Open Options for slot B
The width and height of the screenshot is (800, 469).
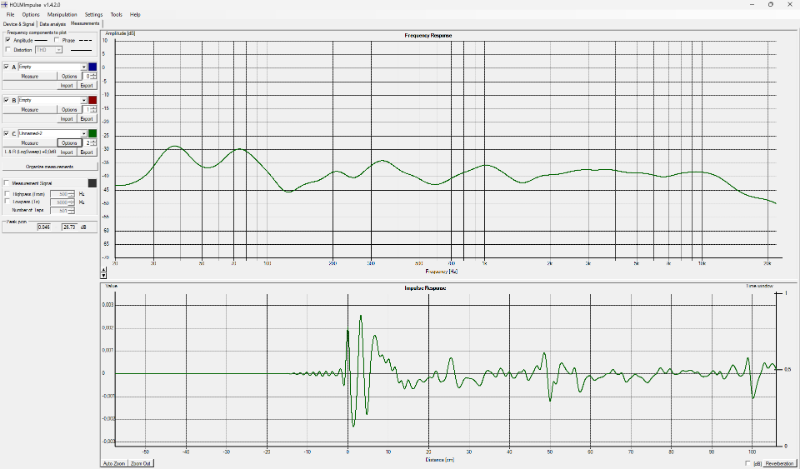(69, 110)
